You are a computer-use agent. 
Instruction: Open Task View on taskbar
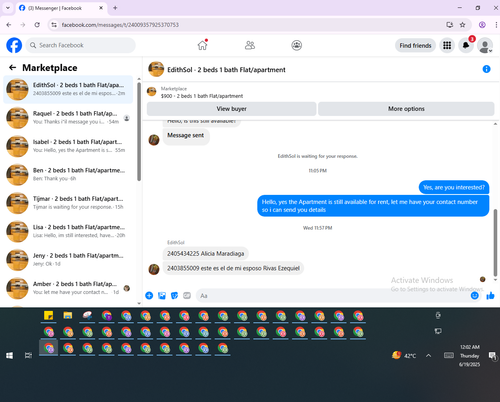tap(29, 356)
